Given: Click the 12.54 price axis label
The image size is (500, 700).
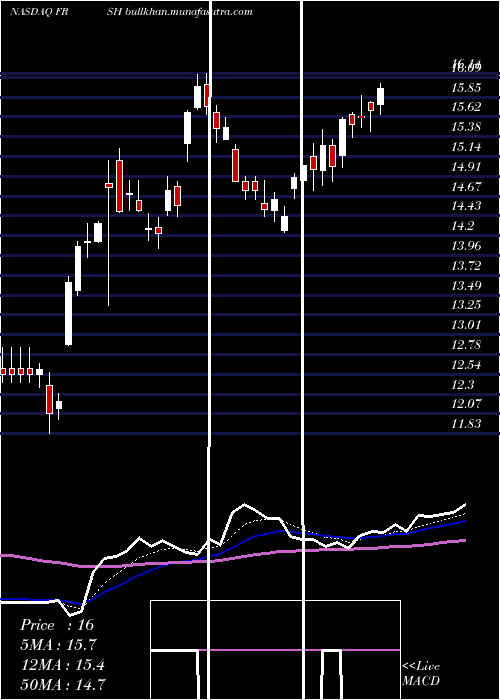Looking at the screenshot, I should coord(466,365).
